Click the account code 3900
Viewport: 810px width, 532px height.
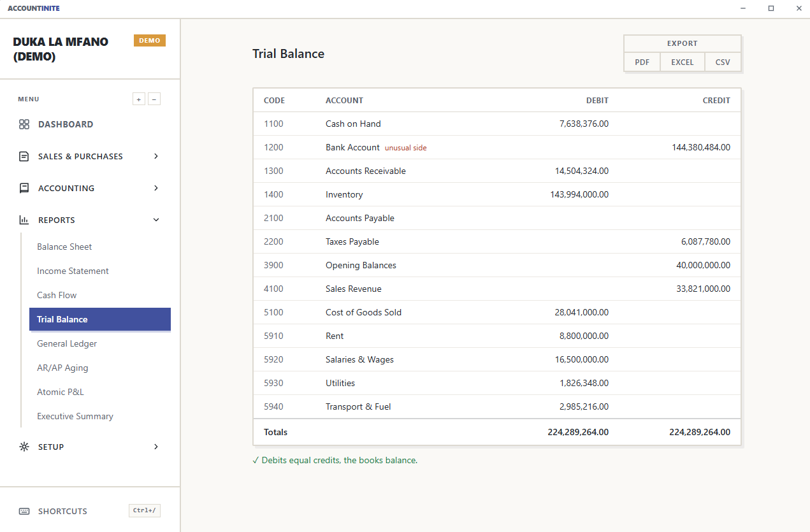tap(273, 265)
